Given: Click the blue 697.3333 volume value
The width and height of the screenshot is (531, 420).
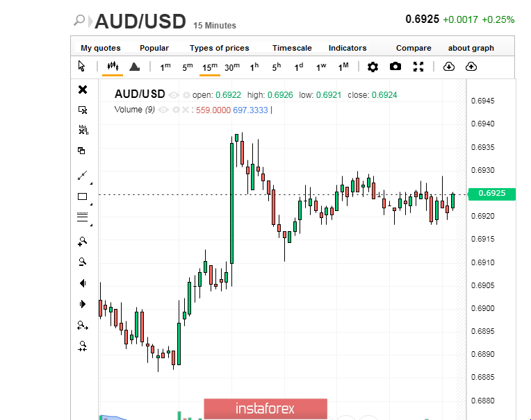Looking at the screenshot, I should [x=250, y=110].
